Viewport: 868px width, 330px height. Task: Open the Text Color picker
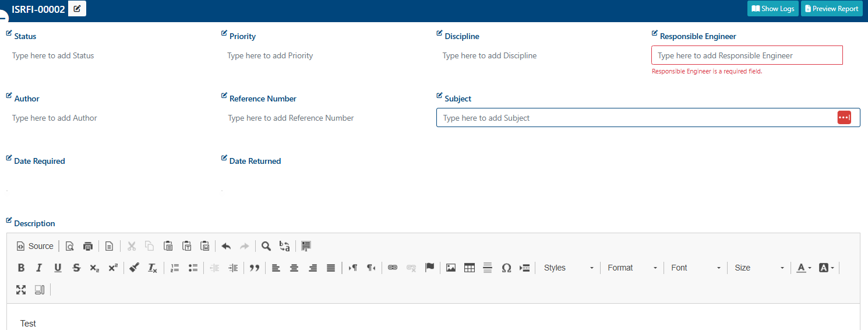(x=804, y=268)
